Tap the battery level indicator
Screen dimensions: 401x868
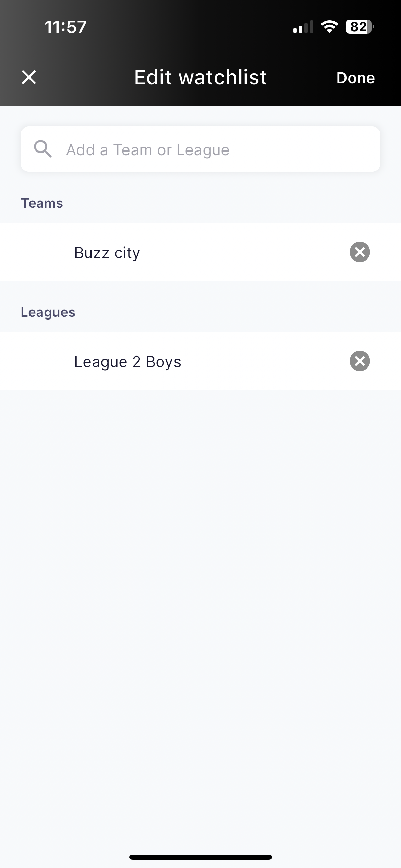click(360, 26)
